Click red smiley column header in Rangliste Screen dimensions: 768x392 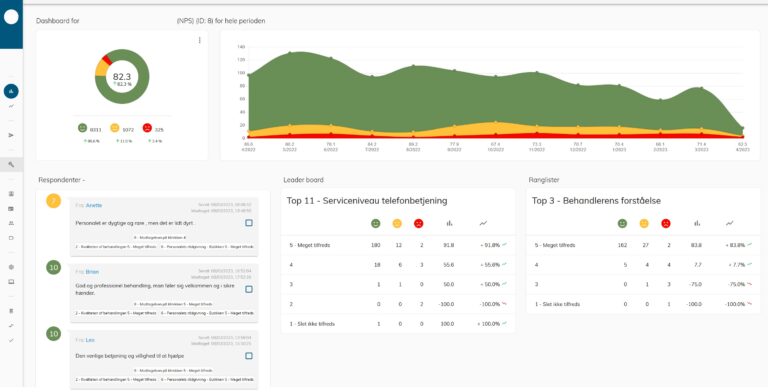(666, 223)
